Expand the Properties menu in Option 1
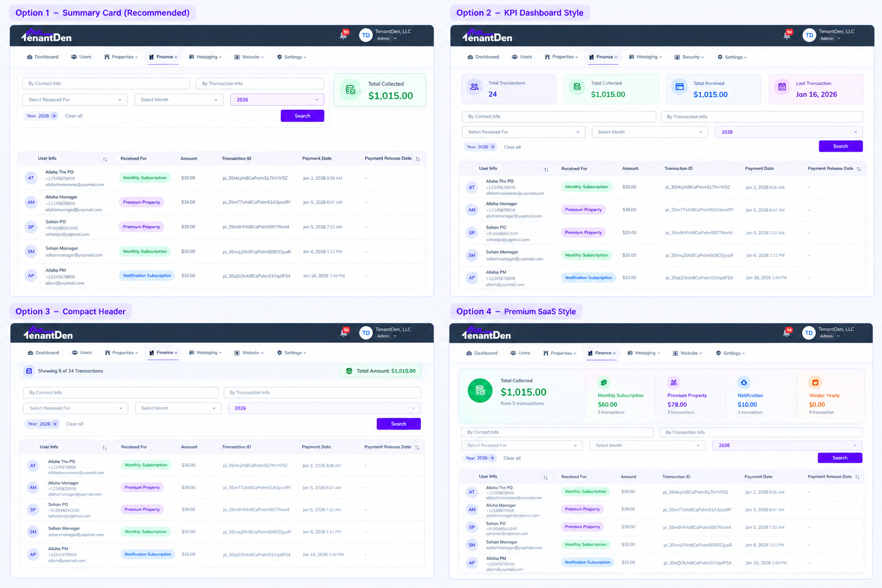Image resolution: width=882 pixels, height=588 pixels. click(121, 57)
